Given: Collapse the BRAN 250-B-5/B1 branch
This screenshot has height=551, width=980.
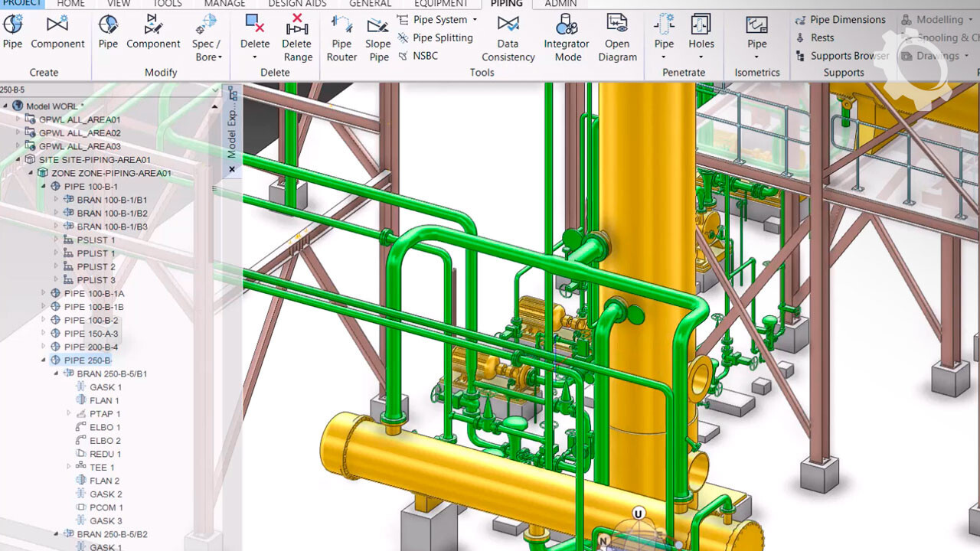Looking at the screenshot, I should click(56, 373).
